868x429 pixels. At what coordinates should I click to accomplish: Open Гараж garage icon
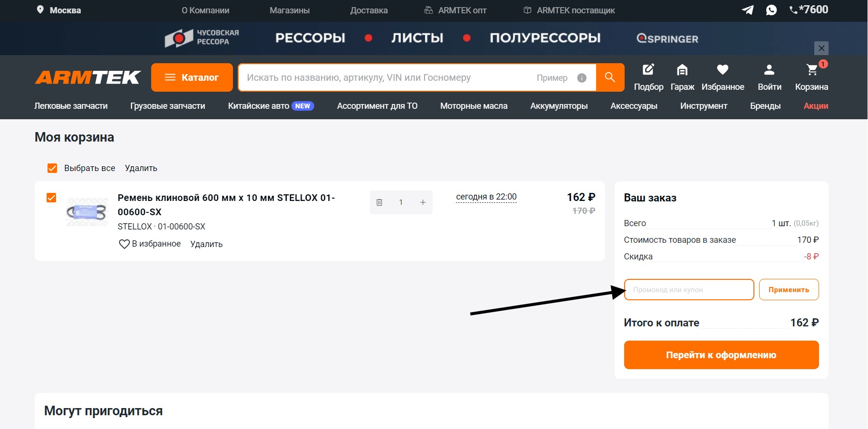(682, 70)
